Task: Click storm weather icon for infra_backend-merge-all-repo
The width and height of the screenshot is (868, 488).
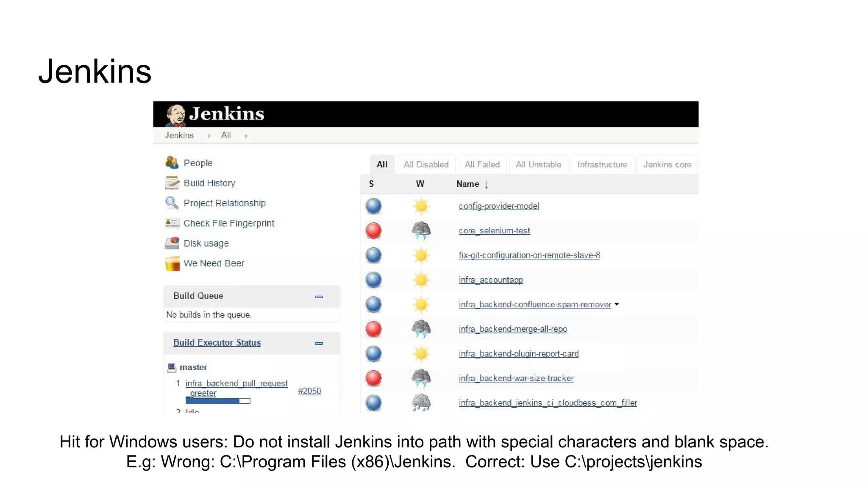Action: coord(421,329)
